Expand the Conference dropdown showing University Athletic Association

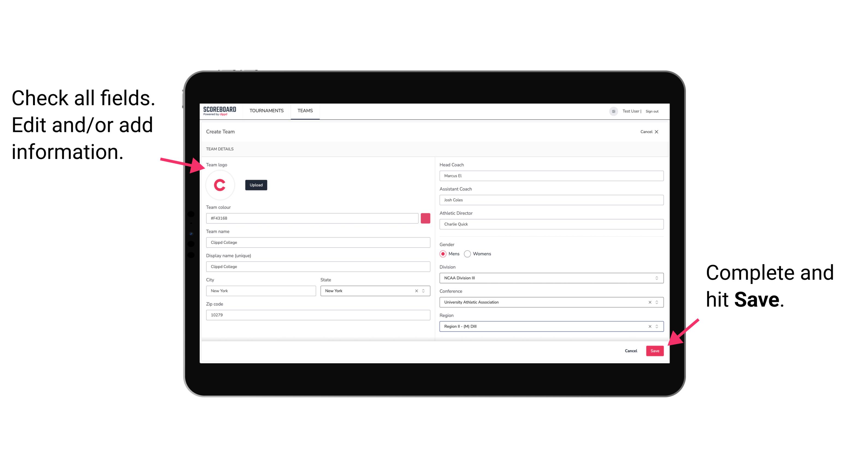(656, 302)
